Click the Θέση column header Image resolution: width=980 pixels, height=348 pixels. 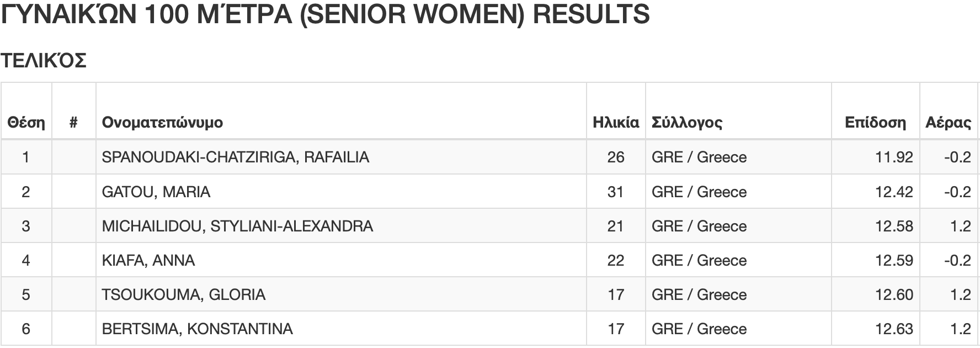click(x=26, y=122)
